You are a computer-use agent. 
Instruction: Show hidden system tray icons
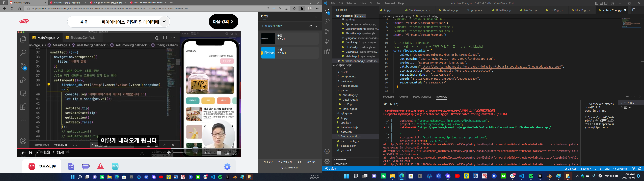pyautogui.click(x=577, y=176)
